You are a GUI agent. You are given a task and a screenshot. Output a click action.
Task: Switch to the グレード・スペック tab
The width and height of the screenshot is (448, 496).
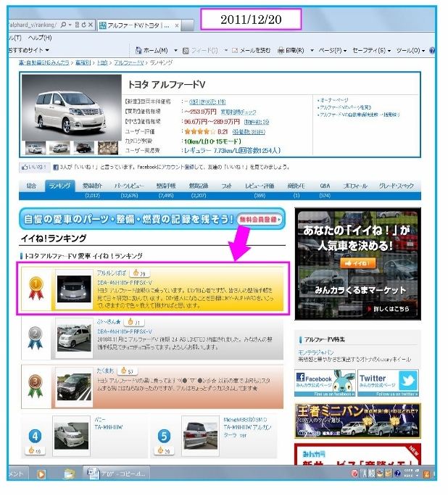(x=396, y=186)
